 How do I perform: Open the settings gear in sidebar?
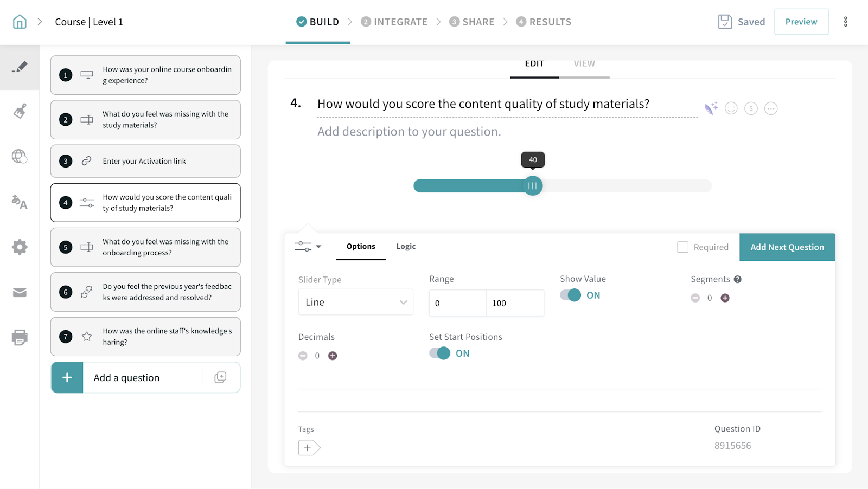point(20,247)
